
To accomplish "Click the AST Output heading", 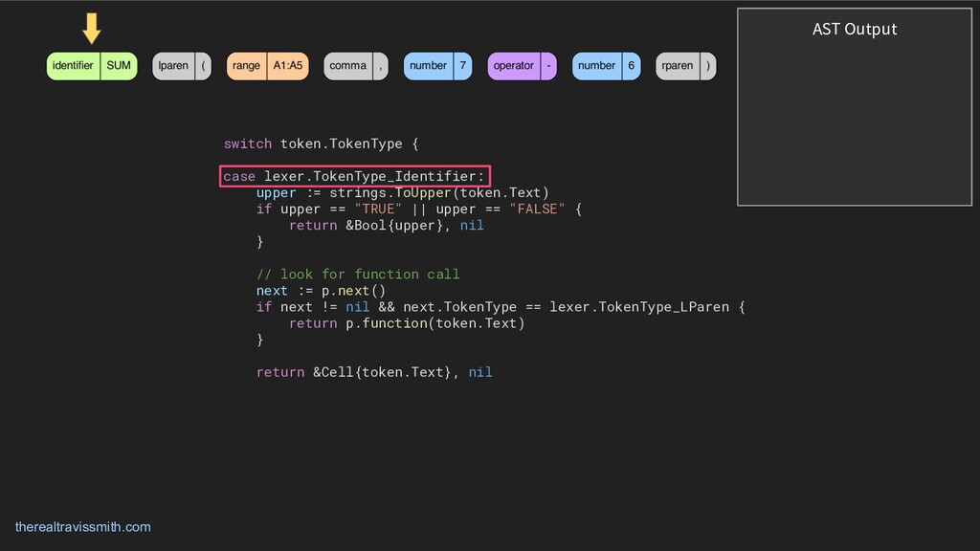I will click(x=855, y=30).
